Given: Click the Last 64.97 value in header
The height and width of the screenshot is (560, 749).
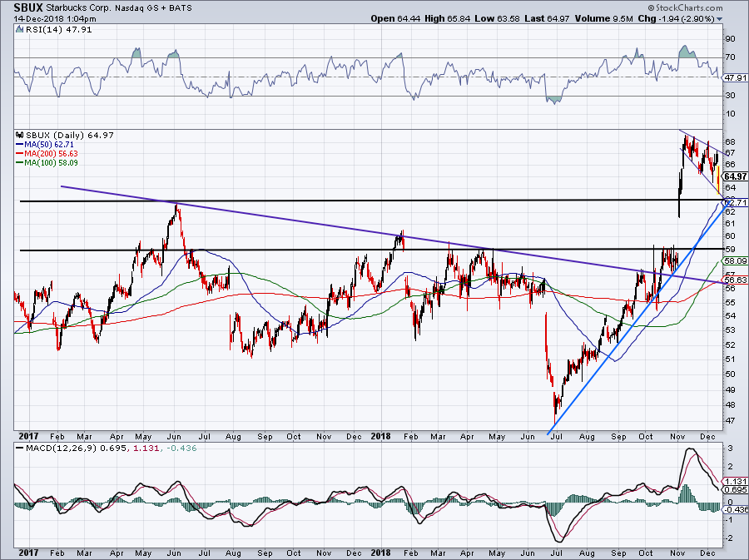Looking at the screenshot, I should [547, 18].
